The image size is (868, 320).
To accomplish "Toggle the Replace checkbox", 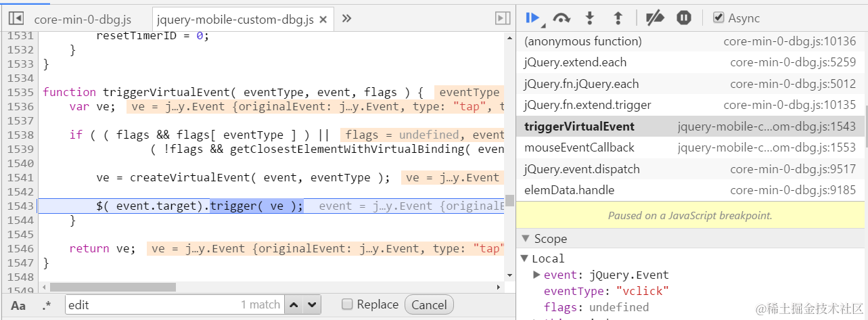I will [347, 304].
